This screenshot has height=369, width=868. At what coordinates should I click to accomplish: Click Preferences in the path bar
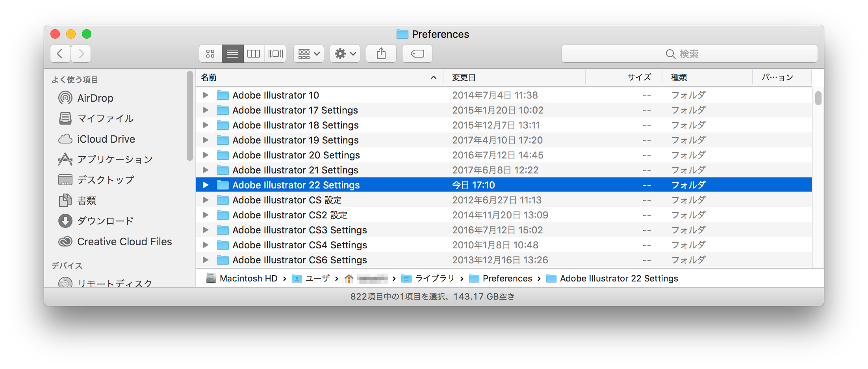(x=501, y=278)
